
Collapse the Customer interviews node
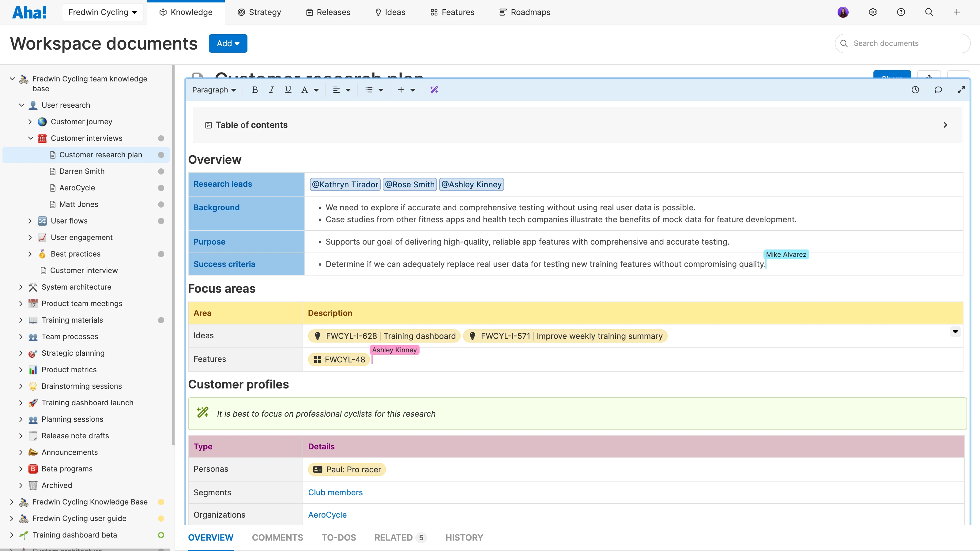[31, 138]
